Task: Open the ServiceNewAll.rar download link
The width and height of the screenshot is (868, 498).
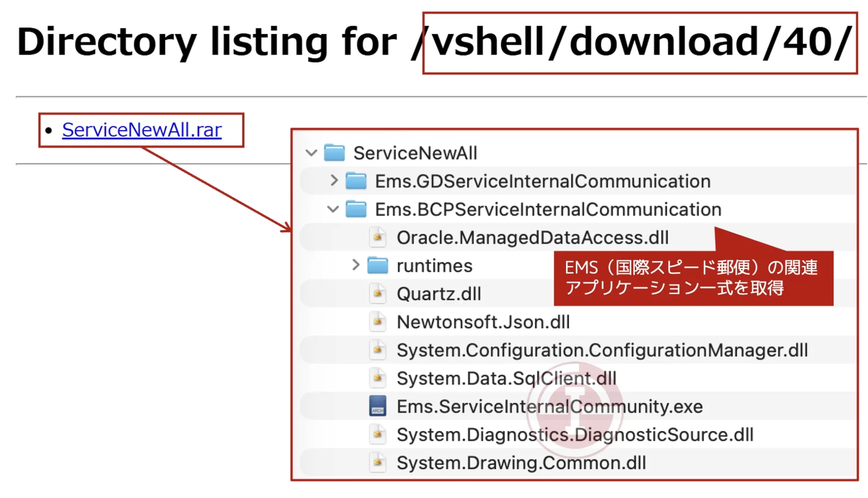Action: (142, 130)
